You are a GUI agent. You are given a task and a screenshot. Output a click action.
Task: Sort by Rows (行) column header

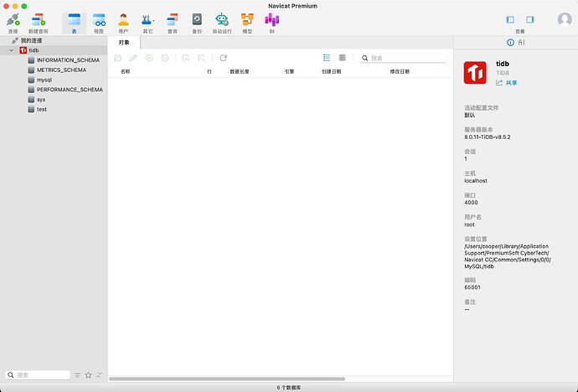[209, 71]
